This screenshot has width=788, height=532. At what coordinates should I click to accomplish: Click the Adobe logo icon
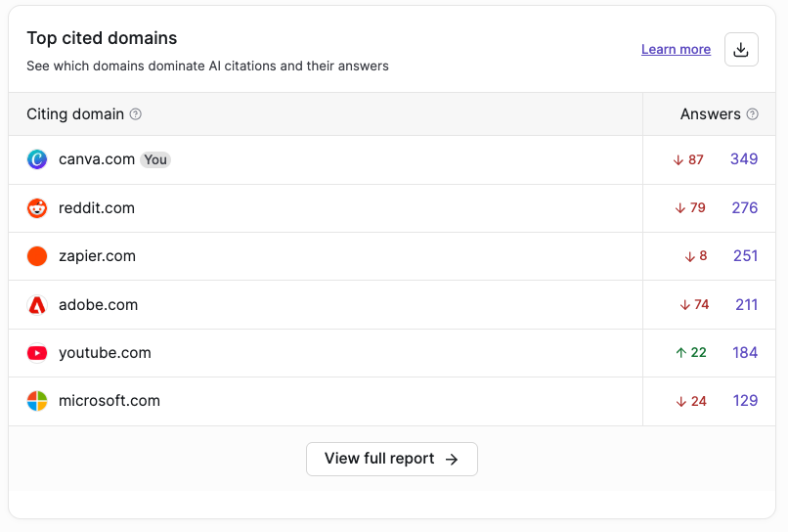click(37, 305)
